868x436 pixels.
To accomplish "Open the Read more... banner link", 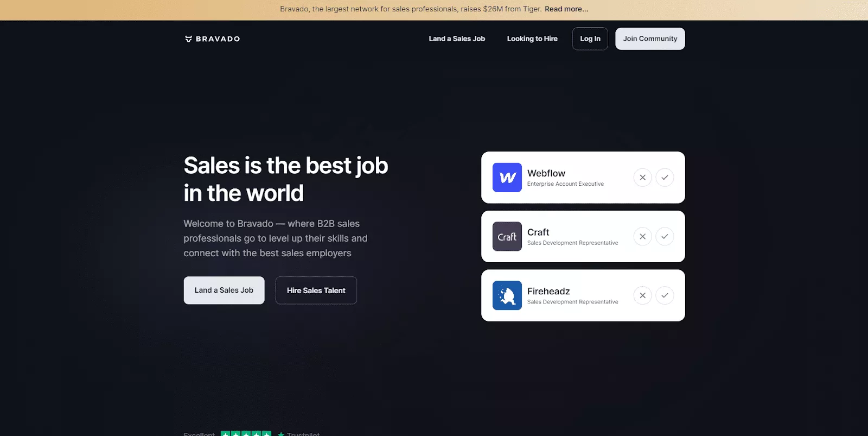I will click(566, 9).
